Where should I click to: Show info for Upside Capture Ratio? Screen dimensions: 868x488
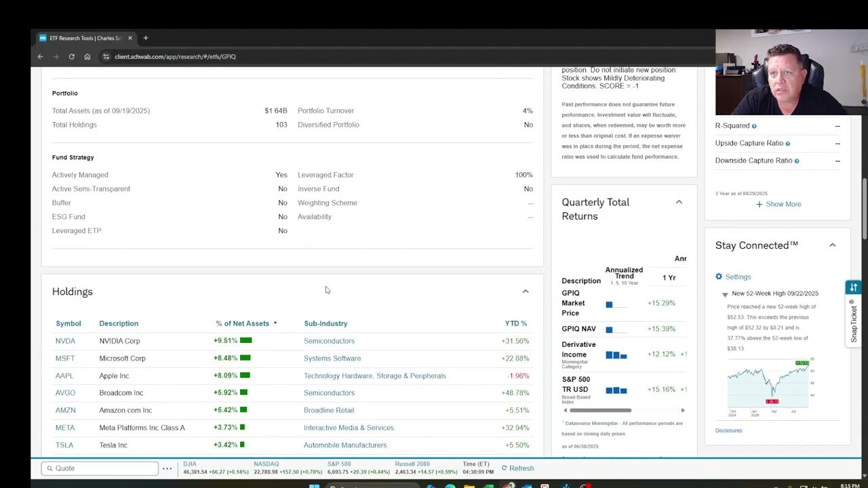787,144
